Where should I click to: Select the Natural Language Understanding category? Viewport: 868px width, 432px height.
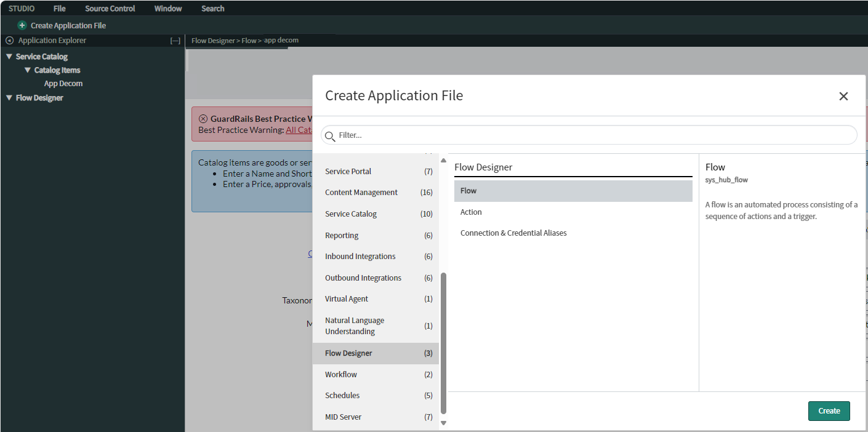click(x=376, y=326)
